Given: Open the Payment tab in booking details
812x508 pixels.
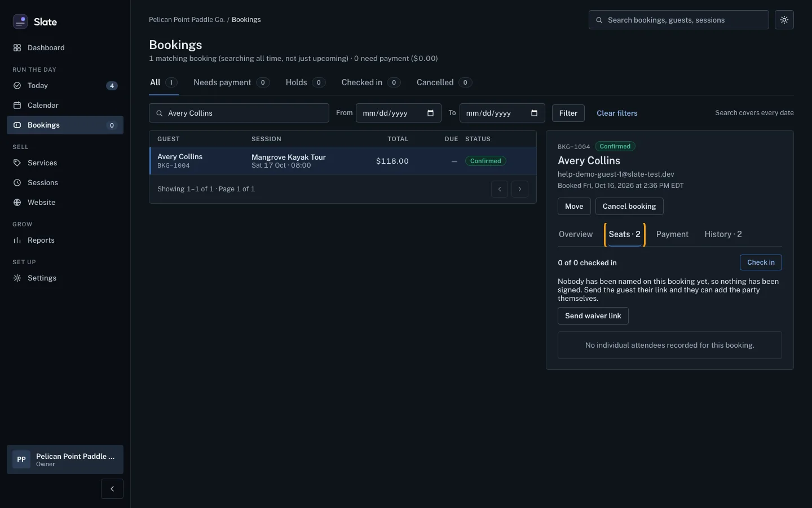Looking at the screenshot, I should tap(672, 234).
